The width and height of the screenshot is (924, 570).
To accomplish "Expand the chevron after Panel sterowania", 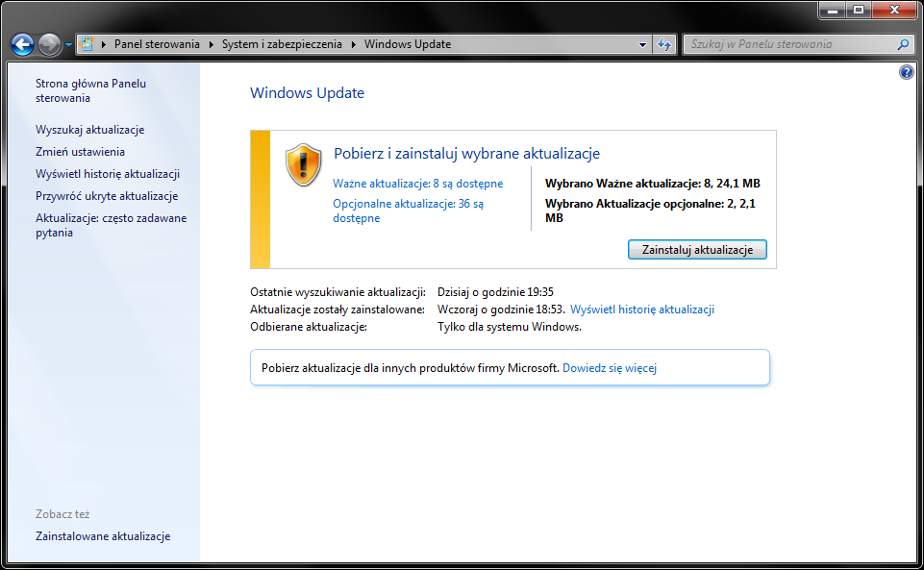I will point(211,44).
